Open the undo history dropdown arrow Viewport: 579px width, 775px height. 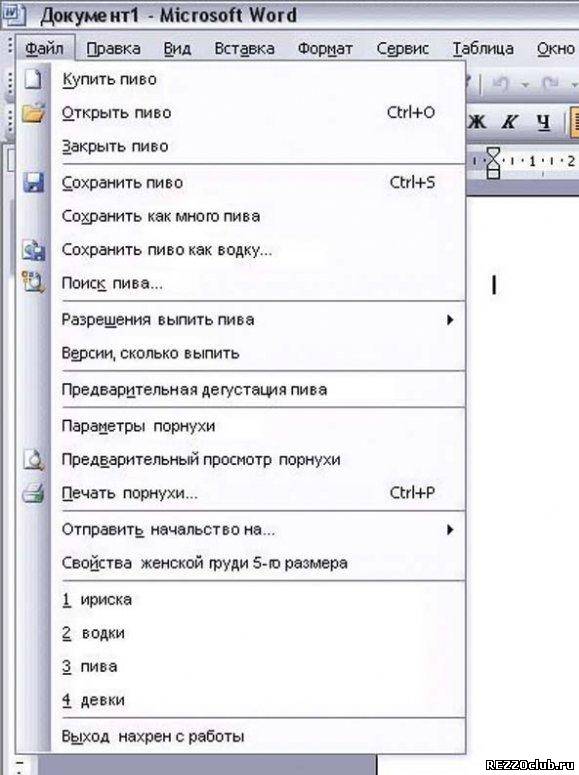(x=525, y=85)
